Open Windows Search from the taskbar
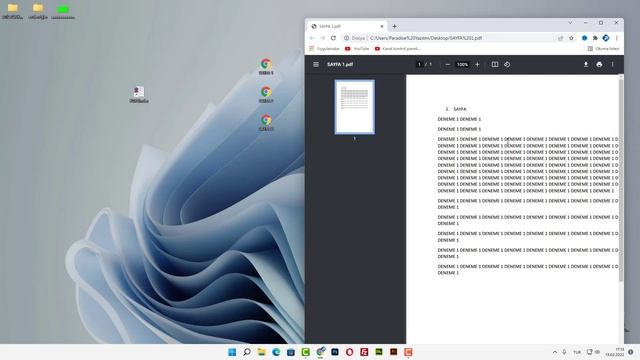 (247, 352)
